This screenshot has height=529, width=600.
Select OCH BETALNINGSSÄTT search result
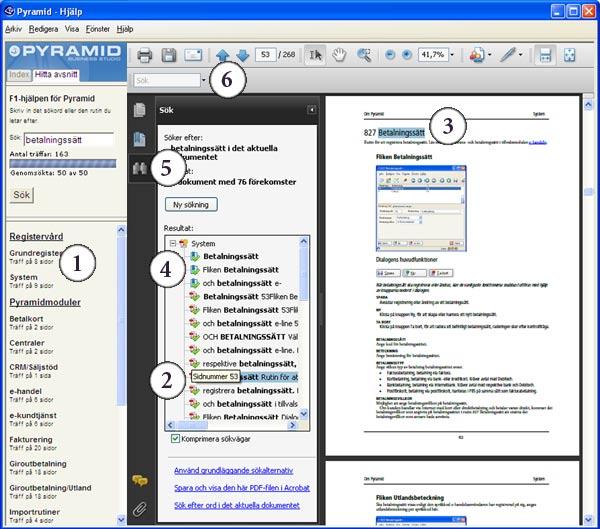(x=250, y=337)
